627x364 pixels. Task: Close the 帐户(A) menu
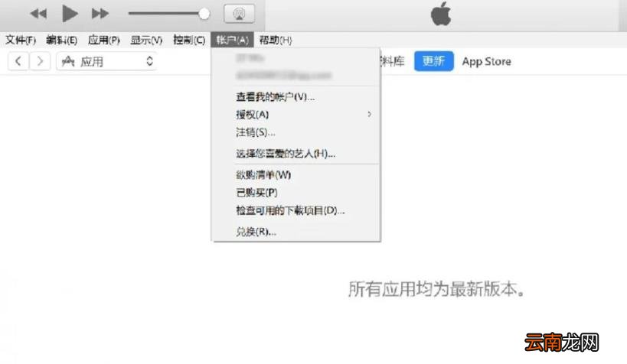(x=232, y=40)
